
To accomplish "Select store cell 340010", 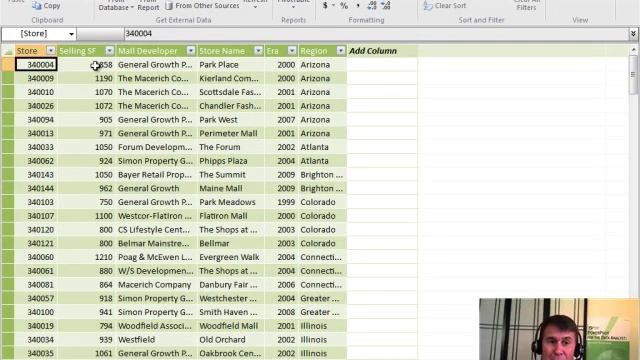I will pyautogui.click(x=36, y=92).
